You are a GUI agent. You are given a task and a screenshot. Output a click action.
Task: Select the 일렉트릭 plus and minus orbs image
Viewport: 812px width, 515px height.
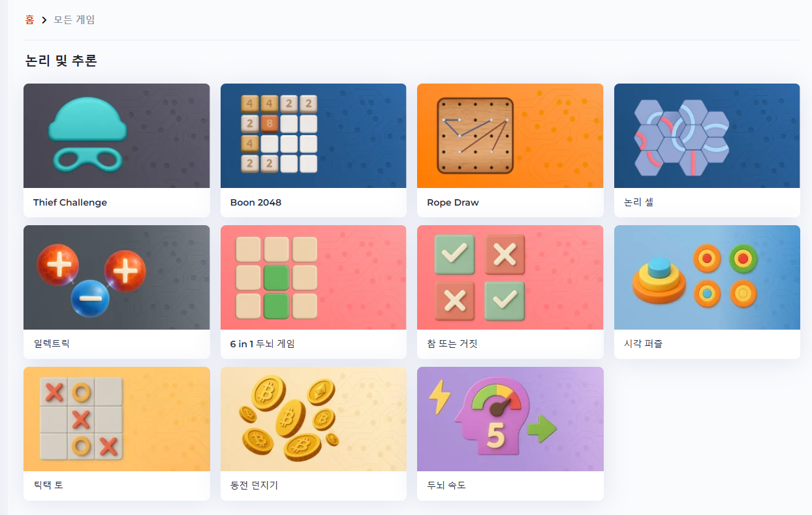tap(117, 277)
